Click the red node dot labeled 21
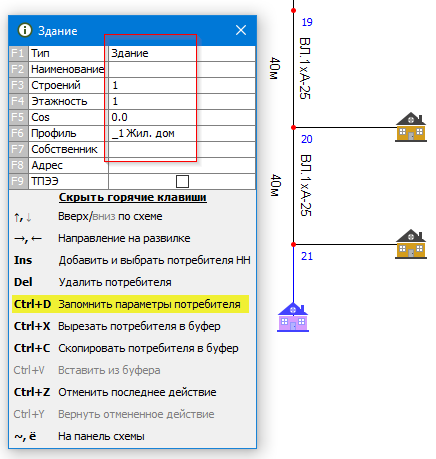436x459 pixels. click(293, 244)
